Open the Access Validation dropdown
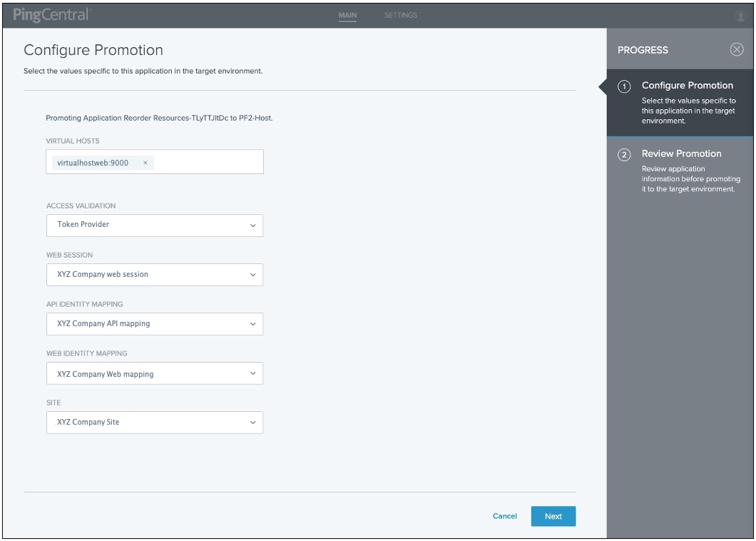 [x=154, y=225]
